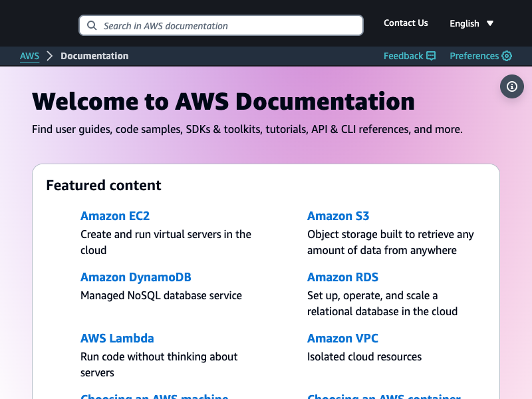532x399 pixels.
Task: Open the English language dropdown
Action: (471, 23)
